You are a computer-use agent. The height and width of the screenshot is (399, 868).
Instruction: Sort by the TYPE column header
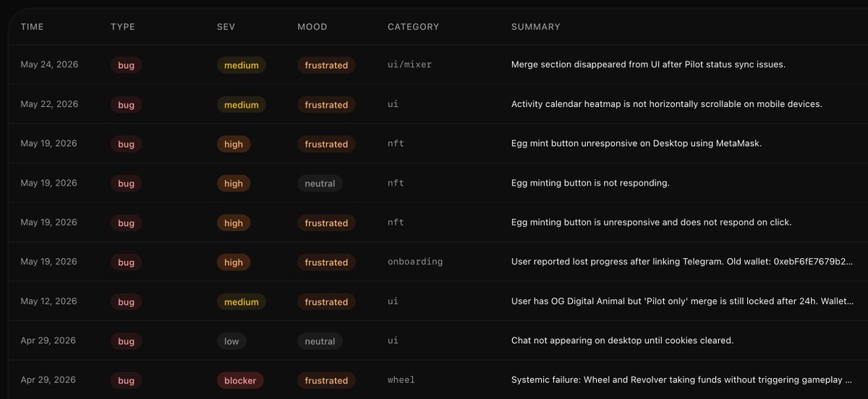[123, 27]
